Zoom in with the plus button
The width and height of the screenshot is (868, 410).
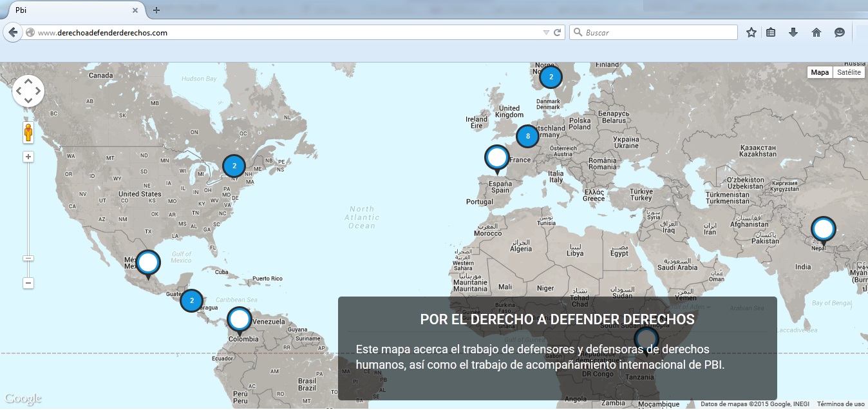click(28, 157)
